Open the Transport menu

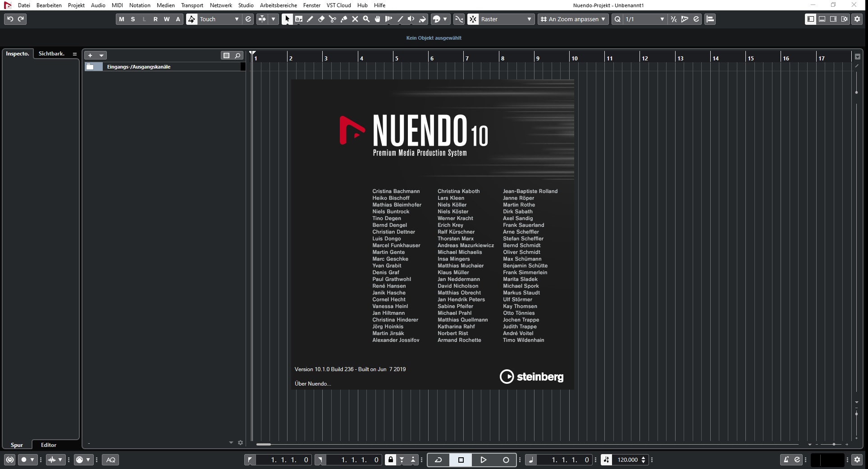[192, 5]
